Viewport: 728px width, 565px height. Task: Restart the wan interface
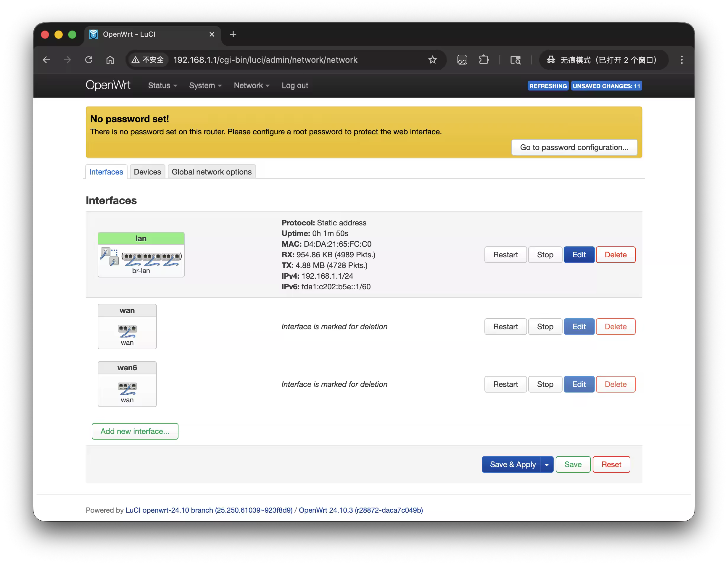[506, 327]
